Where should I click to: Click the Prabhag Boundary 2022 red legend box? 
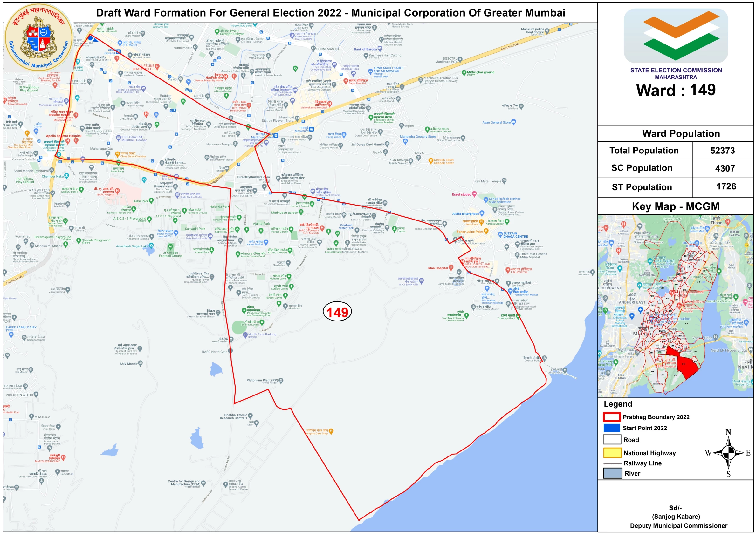[611, 417]
